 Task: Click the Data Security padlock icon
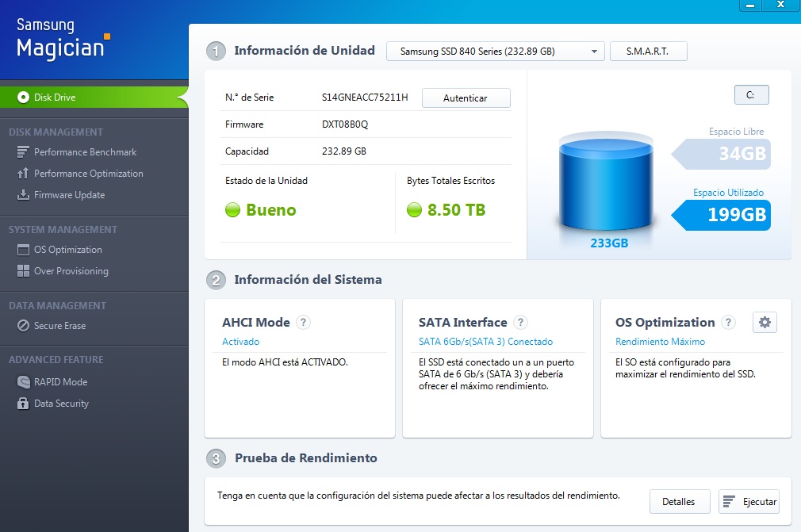tap(23, 404)
